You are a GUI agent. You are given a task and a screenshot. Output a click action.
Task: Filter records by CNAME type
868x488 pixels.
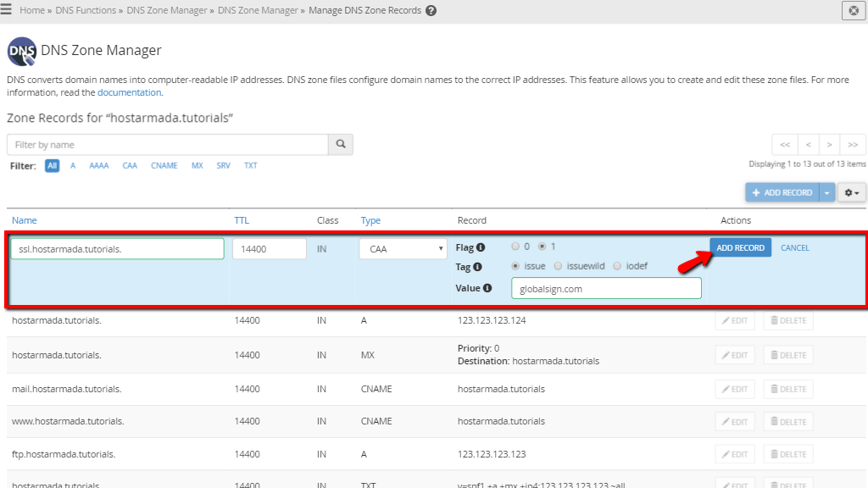(x=164, y=165)
